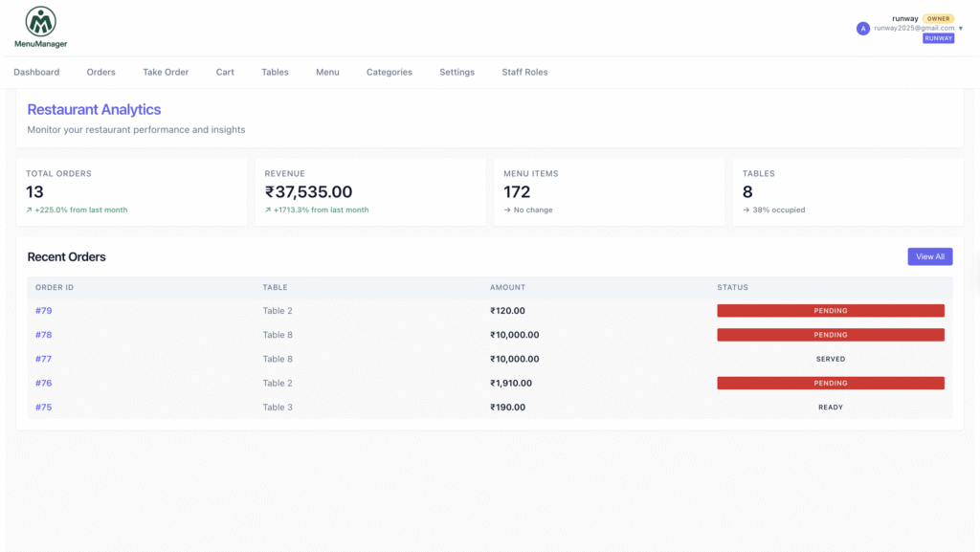Image resolution: width=980 pixels, height=552 pixels.
Task: Click the OWNER badge near username
Action: click(938, 19)
